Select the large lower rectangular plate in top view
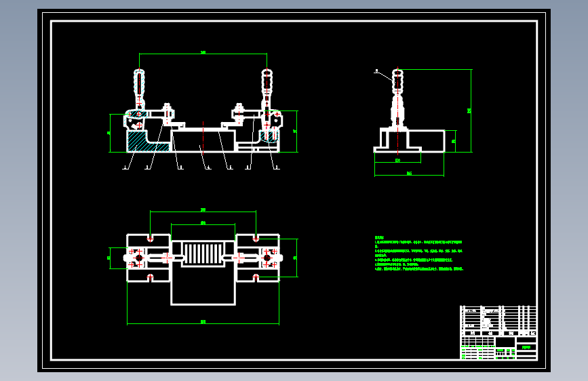This screenshot has height=381, width=588. 203,286
